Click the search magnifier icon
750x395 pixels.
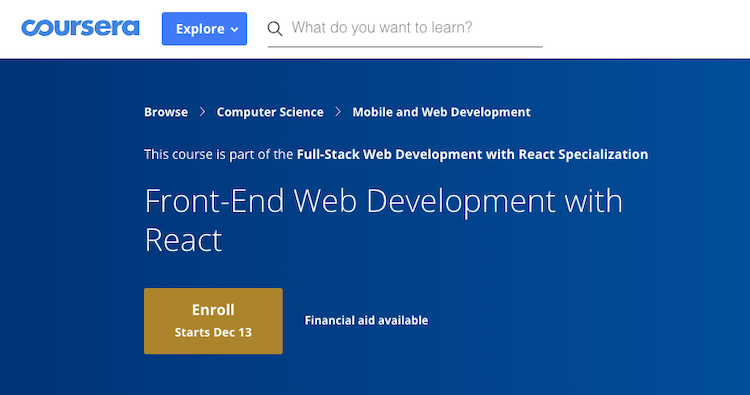(x=275, y=29)
